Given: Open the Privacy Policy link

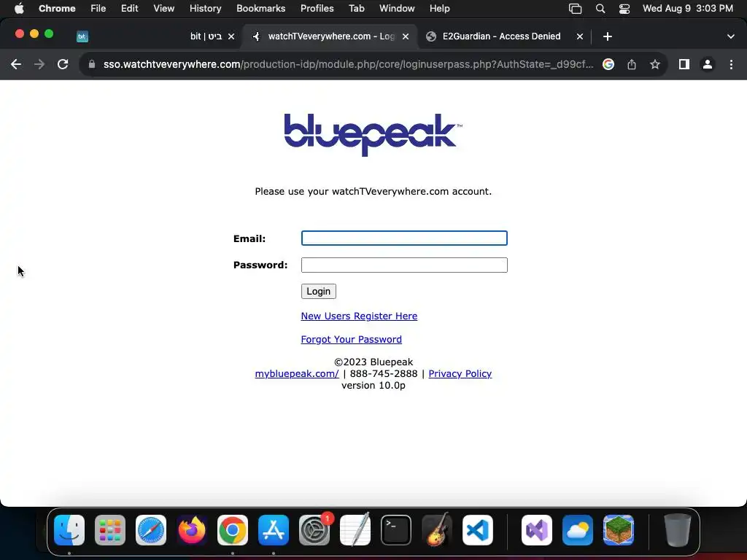Looking at the screenshot, I should tap(460, 374).
